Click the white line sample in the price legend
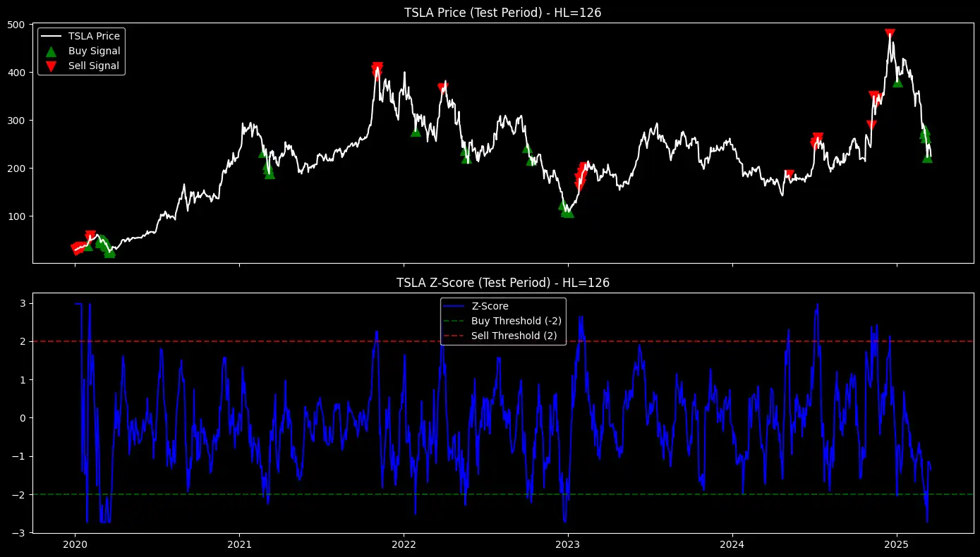 [x=50, y=36]
